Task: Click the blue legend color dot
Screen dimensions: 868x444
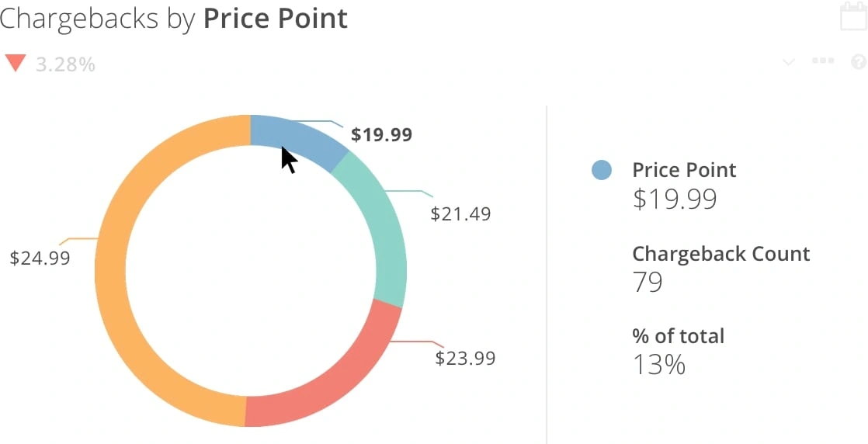Action: click(601, 170)
